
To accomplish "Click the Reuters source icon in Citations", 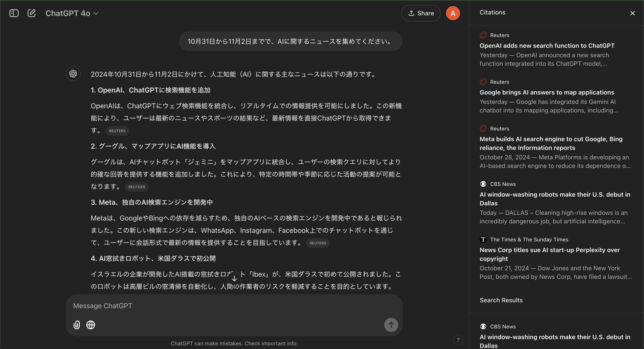I will (x=483, y=35).
